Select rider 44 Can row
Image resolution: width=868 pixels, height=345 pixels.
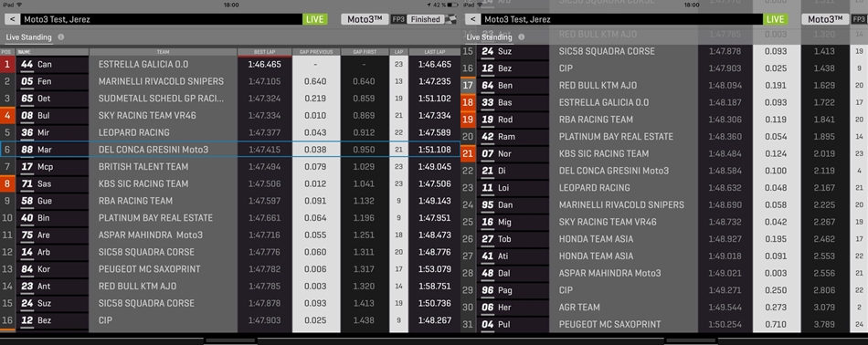[229, 64]
